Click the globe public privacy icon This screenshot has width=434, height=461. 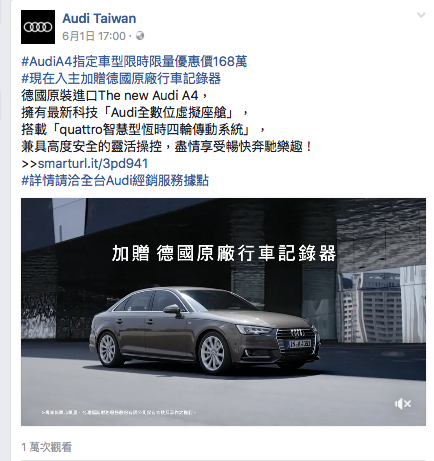pyautogui.click(x=140, y=35)
